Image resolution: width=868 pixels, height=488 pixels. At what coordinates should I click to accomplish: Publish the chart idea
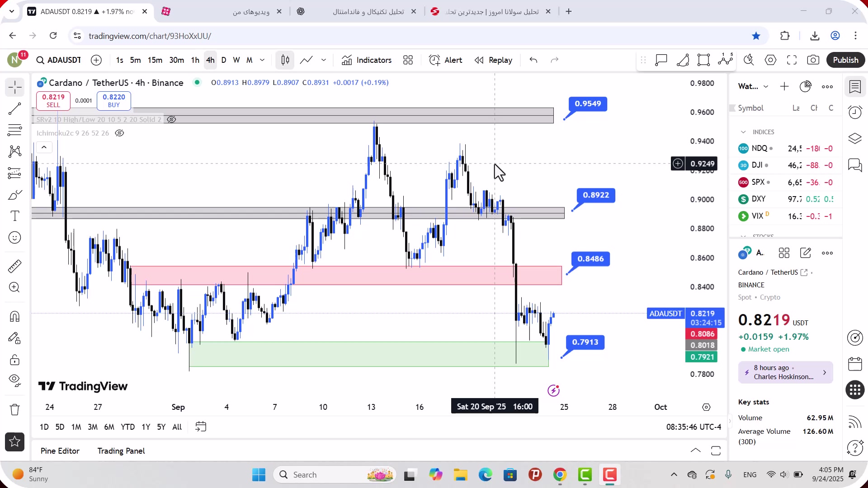click(845, 60)
